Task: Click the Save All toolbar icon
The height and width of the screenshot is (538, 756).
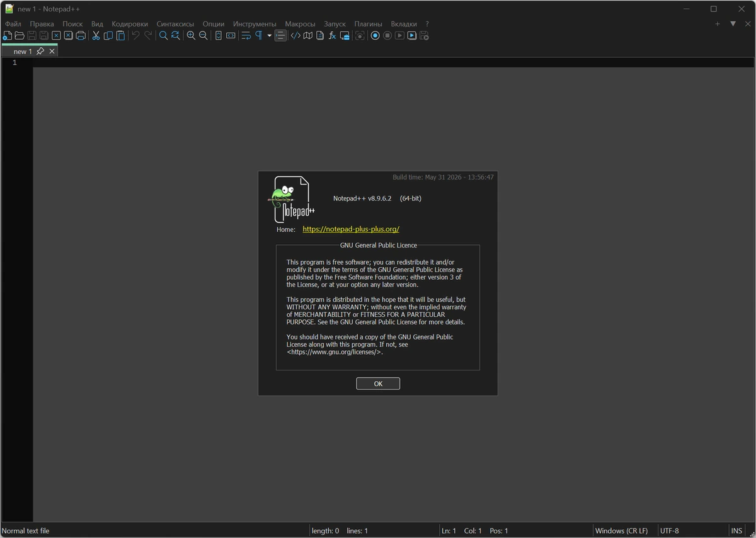Action: point(44,36)
